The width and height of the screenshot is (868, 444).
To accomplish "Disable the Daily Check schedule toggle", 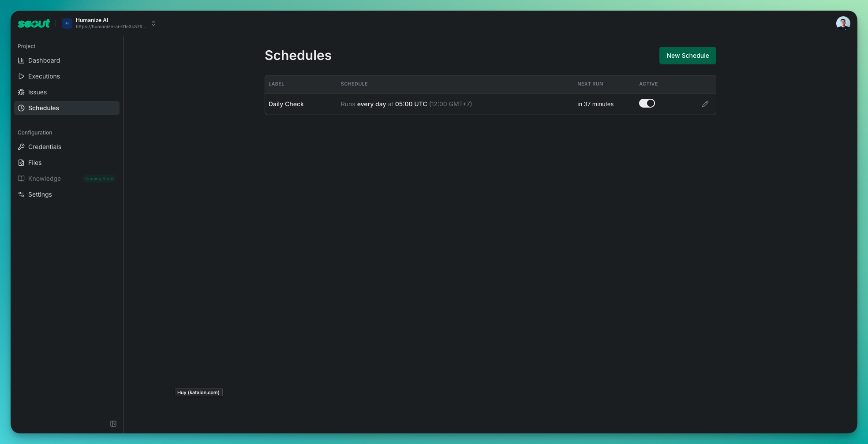I will (647, 103).
